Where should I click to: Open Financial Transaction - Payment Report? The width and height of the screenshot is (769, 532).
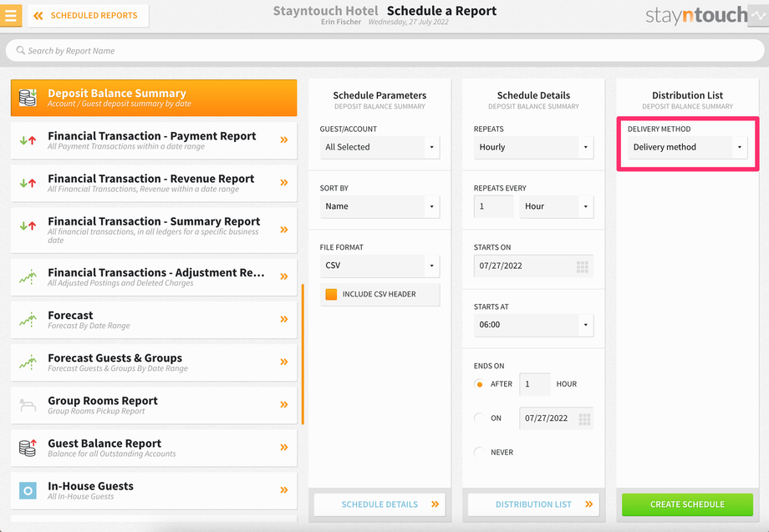(154, 140)
